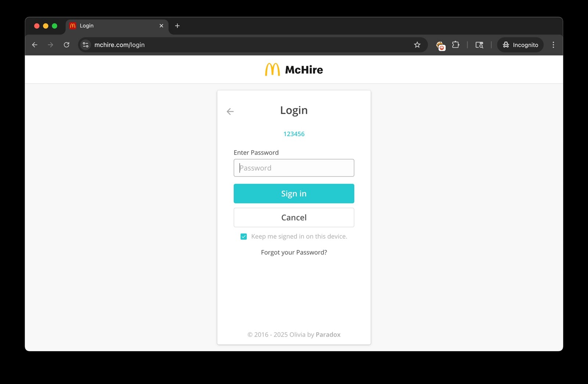Click the browser back arrow
This screenshot has width=588, height=384.
pos(35,45)
